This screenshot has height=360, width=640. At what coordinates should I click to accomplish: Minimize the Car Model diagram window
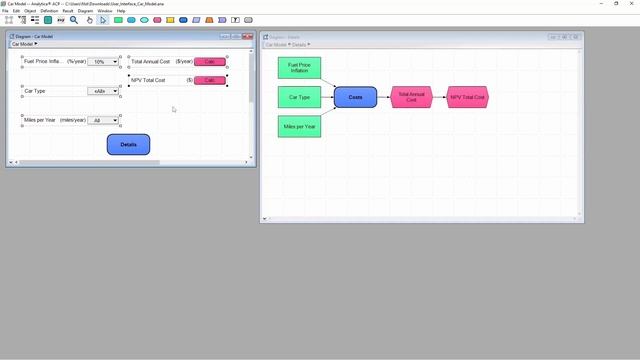225,36
